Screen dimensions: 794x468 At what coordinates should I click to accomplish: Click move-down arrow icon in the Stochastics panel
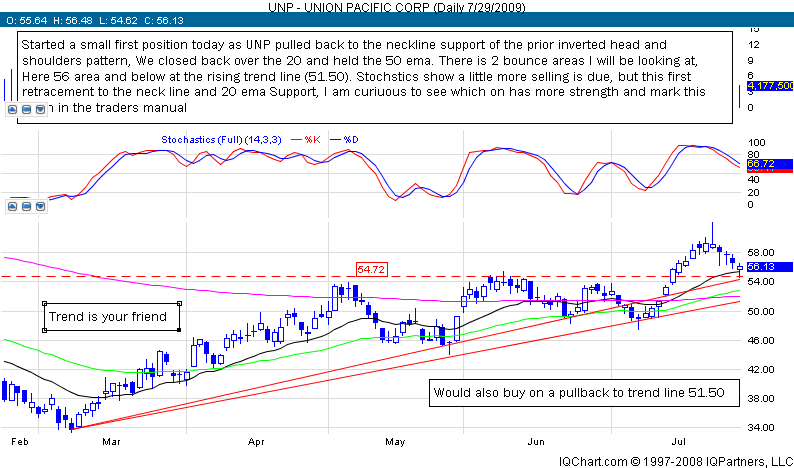39,208
